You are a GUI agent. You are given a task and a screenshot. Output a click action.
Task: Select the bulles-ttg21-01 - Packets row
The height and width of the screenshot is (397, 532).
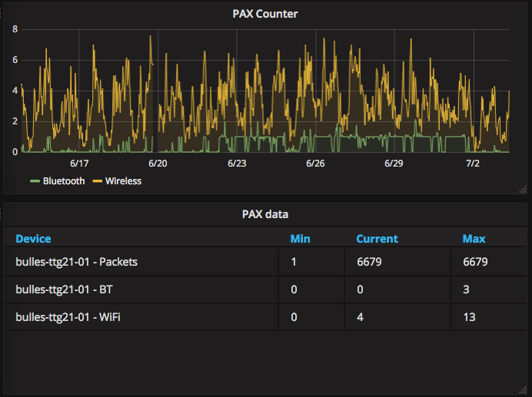click(265, 262)
